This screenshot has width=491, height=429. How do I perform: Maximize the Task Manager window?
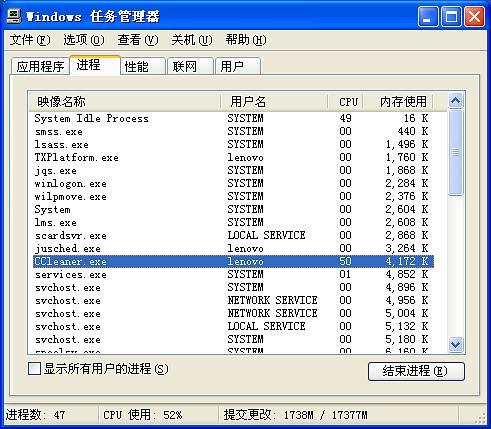451,16
